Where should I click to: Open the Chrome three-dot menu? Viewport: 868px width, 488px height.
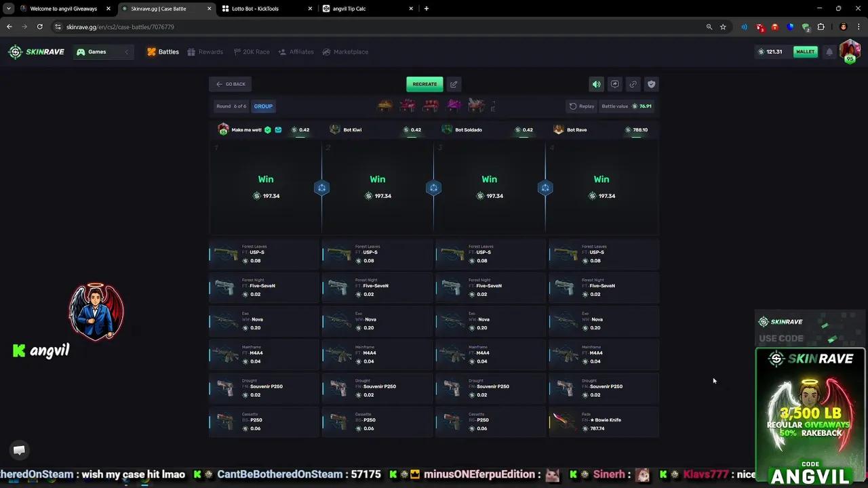point(858,27)
